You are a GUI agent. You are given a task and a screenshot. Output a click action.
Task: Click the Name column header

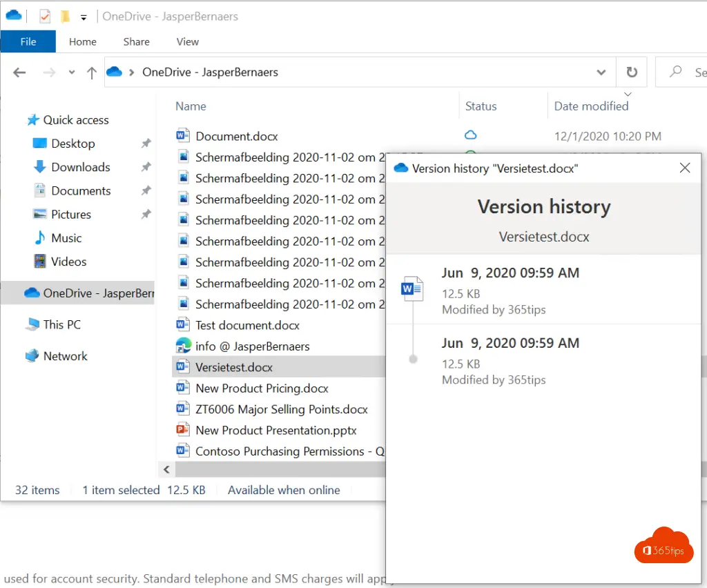[x=191, y=106]
